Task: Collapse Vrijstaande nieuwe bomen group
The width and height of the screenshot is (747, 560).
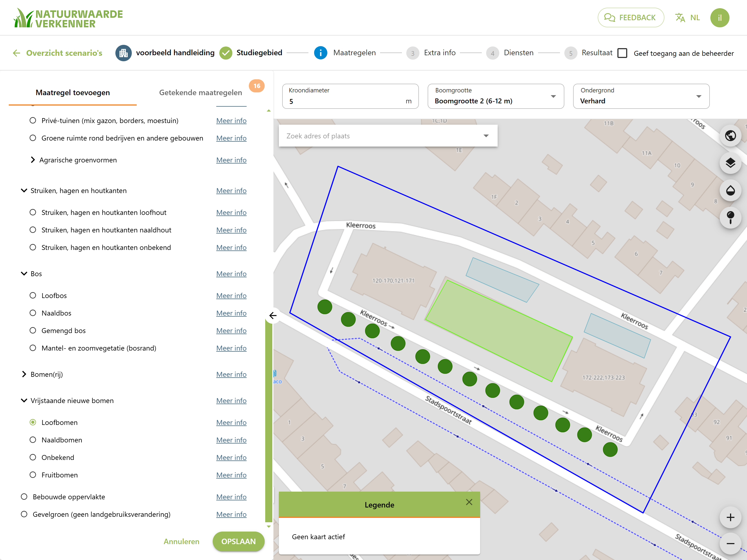Action: point(24,401)
